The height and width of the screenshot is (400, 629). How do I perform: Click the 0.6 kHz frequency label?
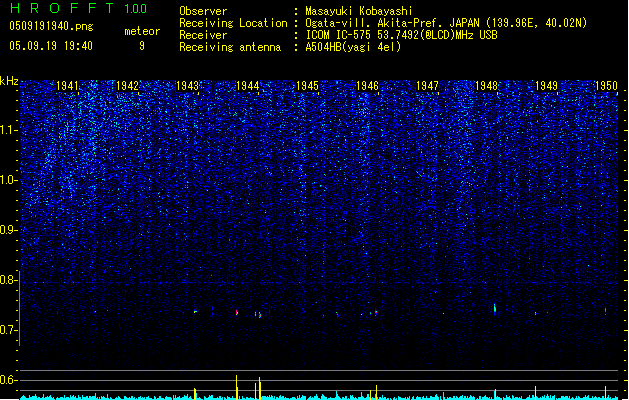click(8, 380)
